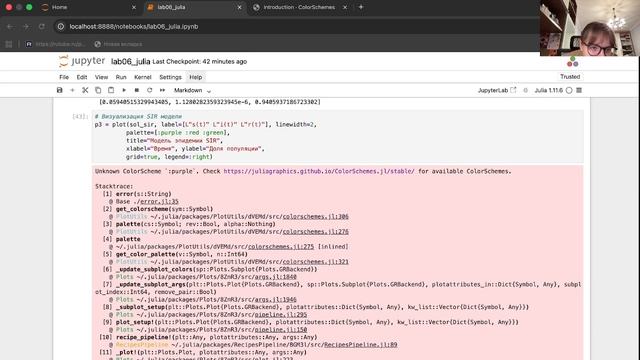Viewport: 640px width, 360px height.
Task: Click the palette line in the code cell
Action: pos(178,133)
